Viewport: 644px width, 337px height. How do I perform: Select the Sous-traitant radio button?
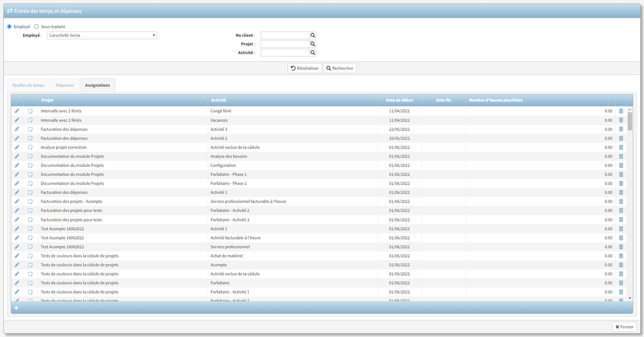coord(36,27)
